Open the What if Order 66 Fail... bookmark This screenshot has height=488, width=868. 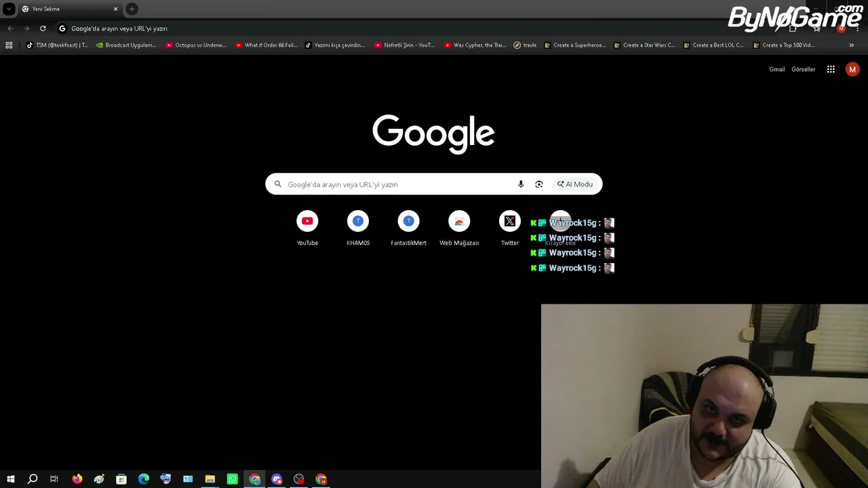[x=267, y=45]
